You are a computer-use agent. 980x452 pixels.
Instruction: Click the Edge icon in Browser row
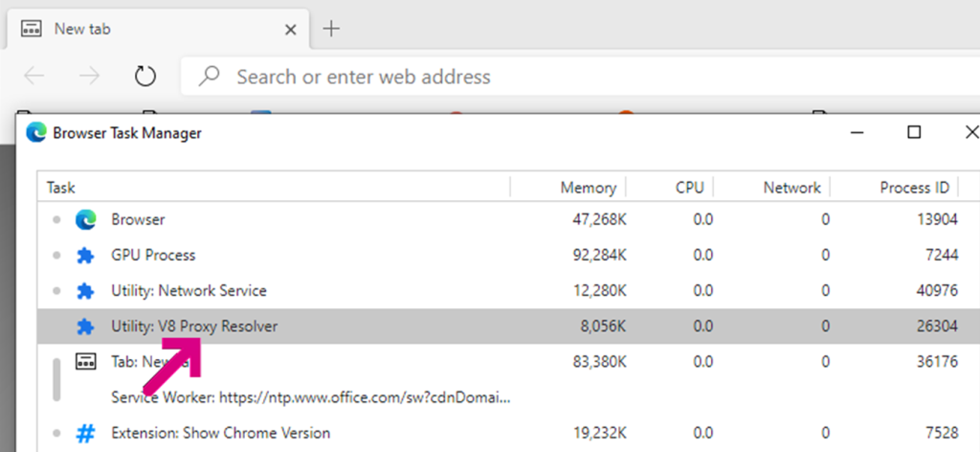click(x=86, y=220)
